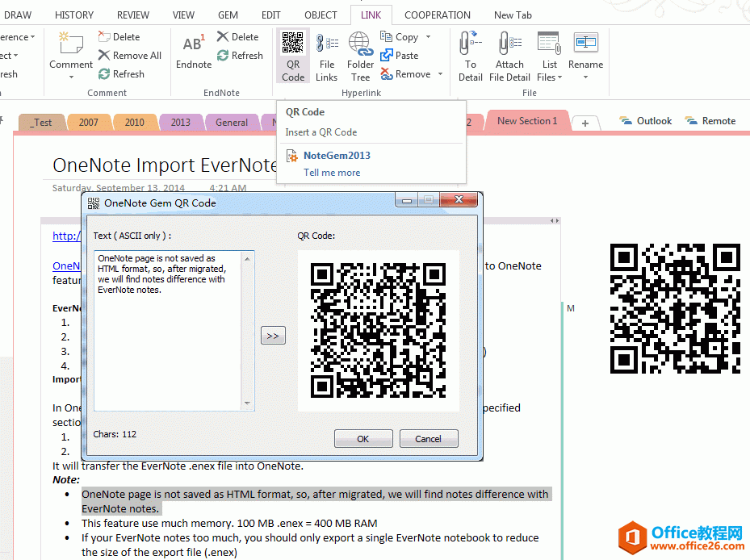Select the QR Code tool
Viewport: 750px width, 560px height.
coord(292,55)
